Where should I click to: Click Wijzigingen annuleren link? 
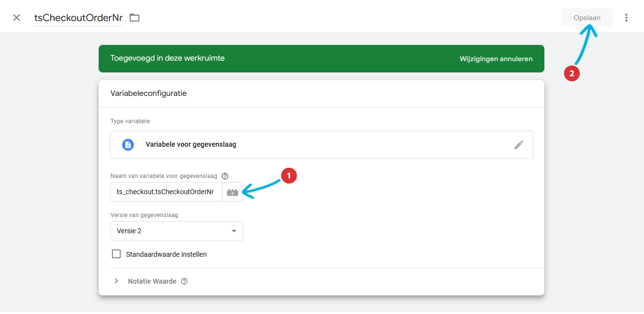coord(496,59)
